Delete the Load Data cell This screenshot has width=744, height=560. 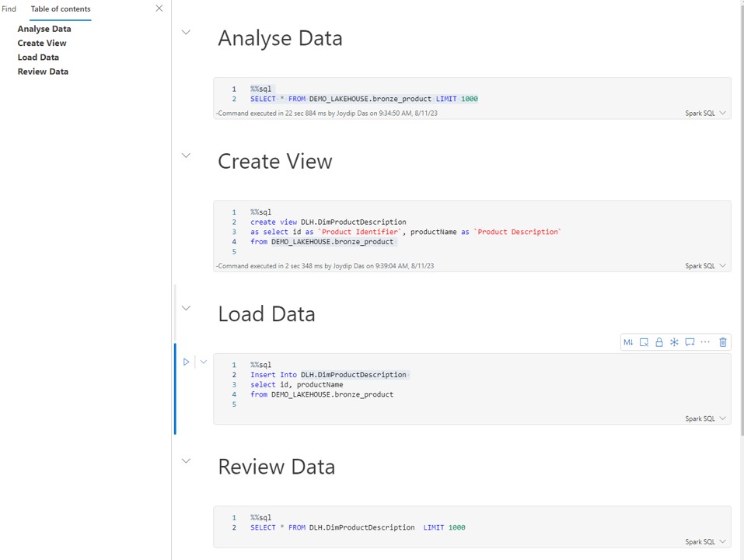click(723, 342)
